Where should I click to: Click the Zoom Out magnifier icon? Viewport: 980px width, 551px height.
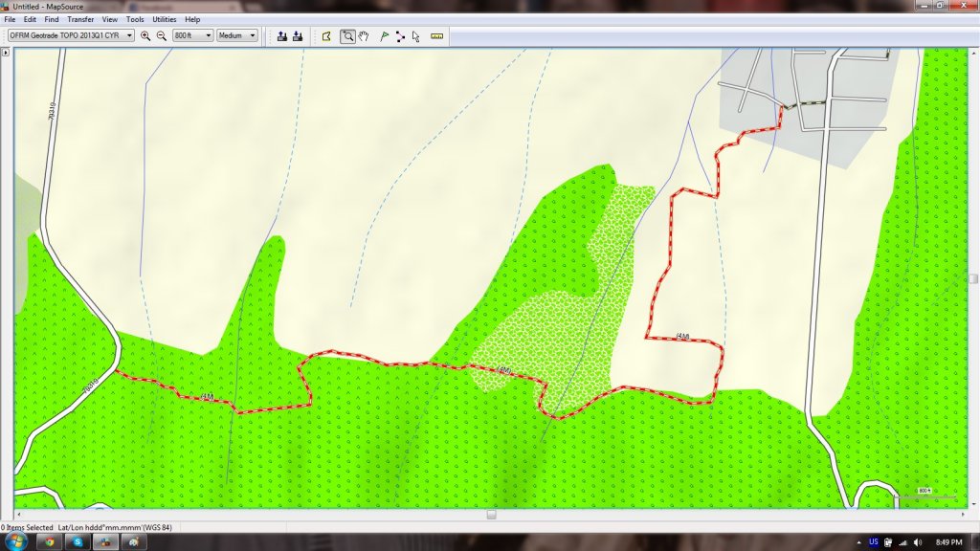pyautogui.click(x=161, y=35)
